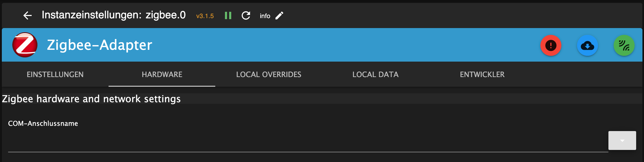Open the red error alert button

(x=551, y=46)
